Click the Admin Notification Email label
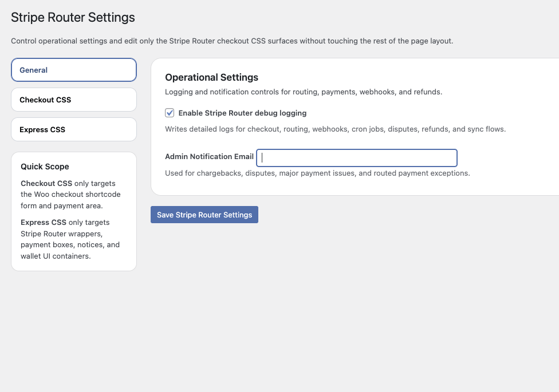Screen dimensions: 559x392 click(x=209, y=157)
